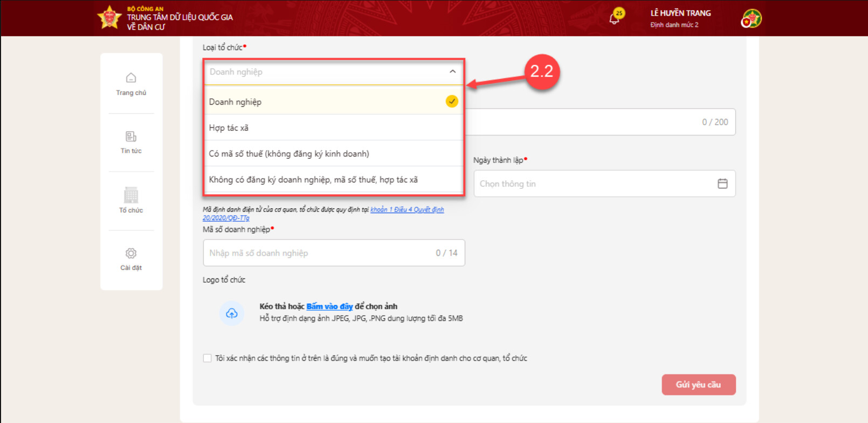
Task: Click the Định danh mức 2 label
Action: 674,25
